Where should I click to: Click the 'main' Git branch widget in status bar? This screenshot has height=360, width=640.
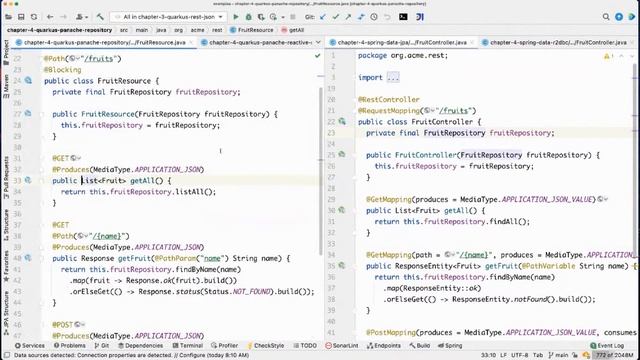558,355
